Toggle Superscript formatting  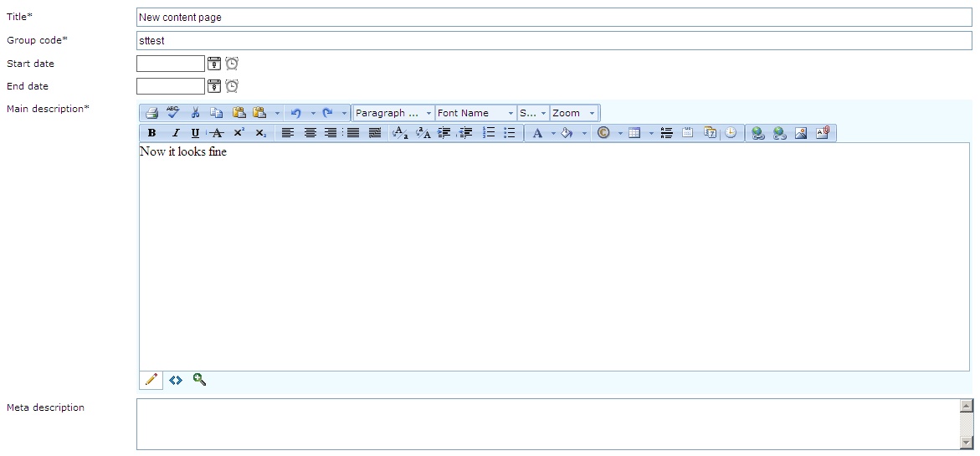pos(239,132)
